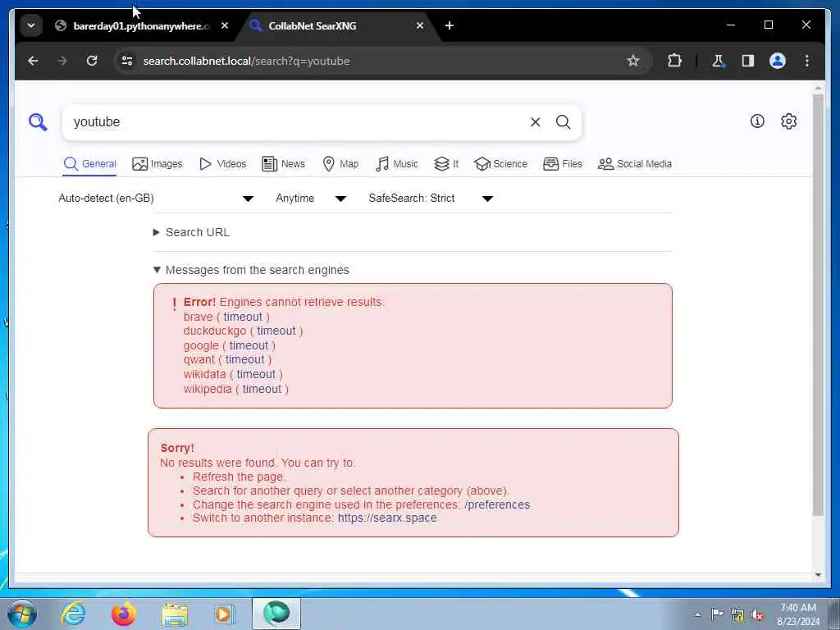Click the page vertical scrollbar
This screenshot has width=840, height=630.
point(818,305)
